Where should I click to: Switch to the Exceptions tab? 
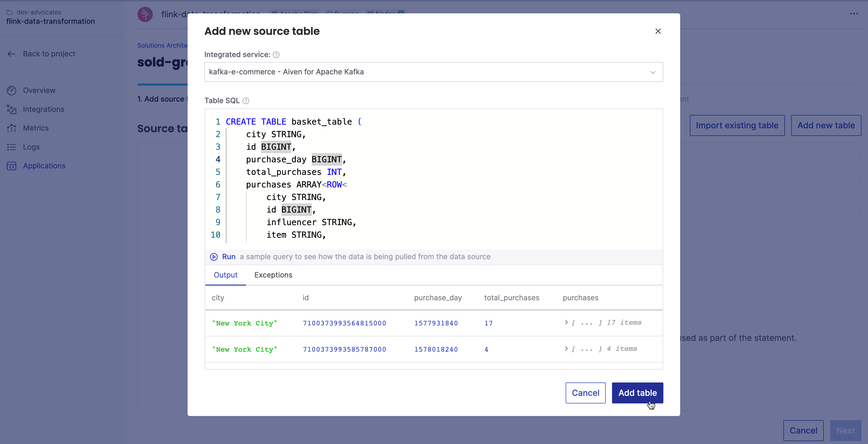(x=273, y=275)
